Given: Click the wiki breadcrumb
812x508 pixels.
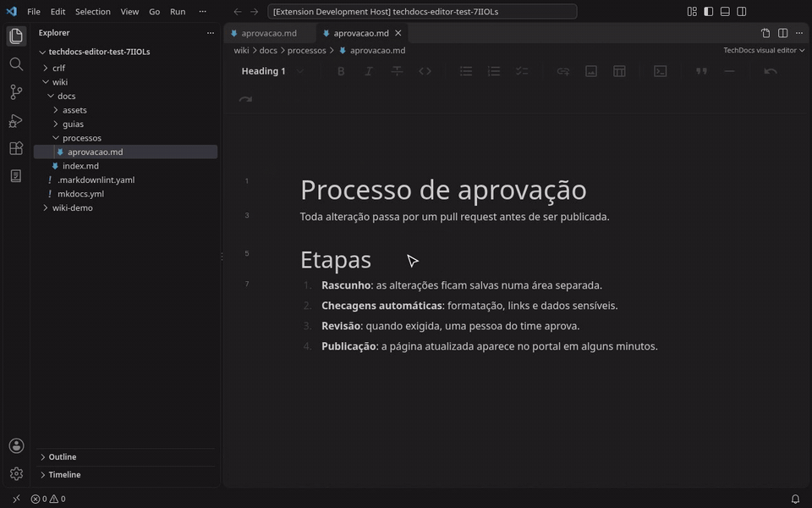Looking at the screenshot, I should click(x=241, y=50).
